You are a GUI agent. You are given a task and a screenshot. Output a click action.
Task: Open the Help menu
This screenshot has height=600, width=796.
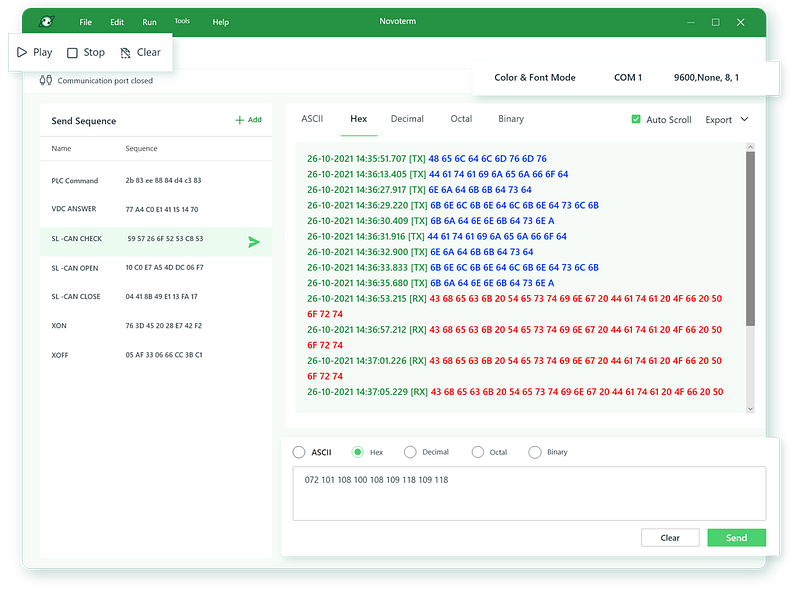coord(220,22)
